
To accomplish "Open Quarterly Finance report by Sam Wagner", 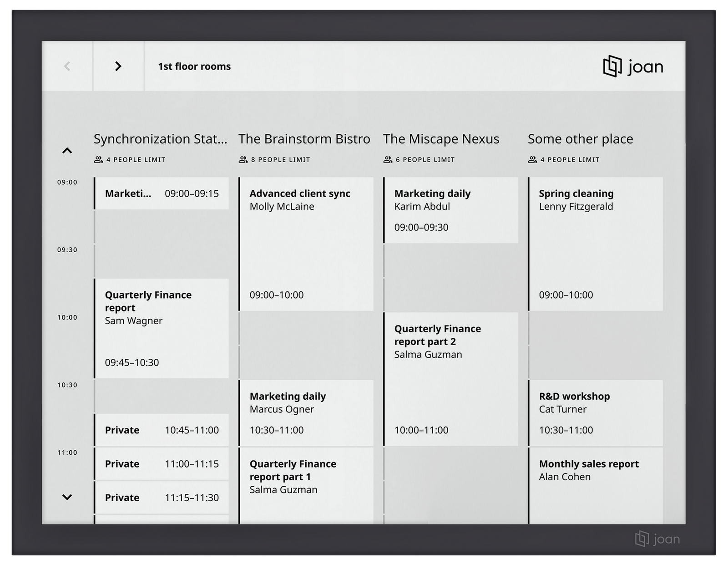I will point(162,328).
